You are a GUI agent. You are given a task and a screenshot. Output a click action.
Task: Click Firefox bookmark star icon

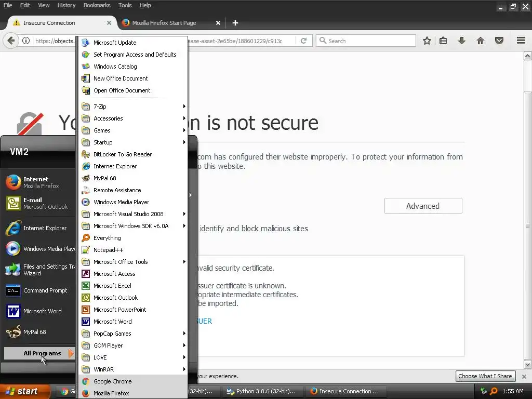click(427, 41)
